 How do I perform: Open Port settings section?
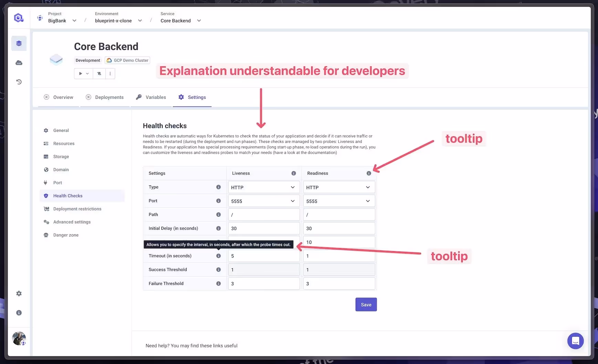point(82,183)
